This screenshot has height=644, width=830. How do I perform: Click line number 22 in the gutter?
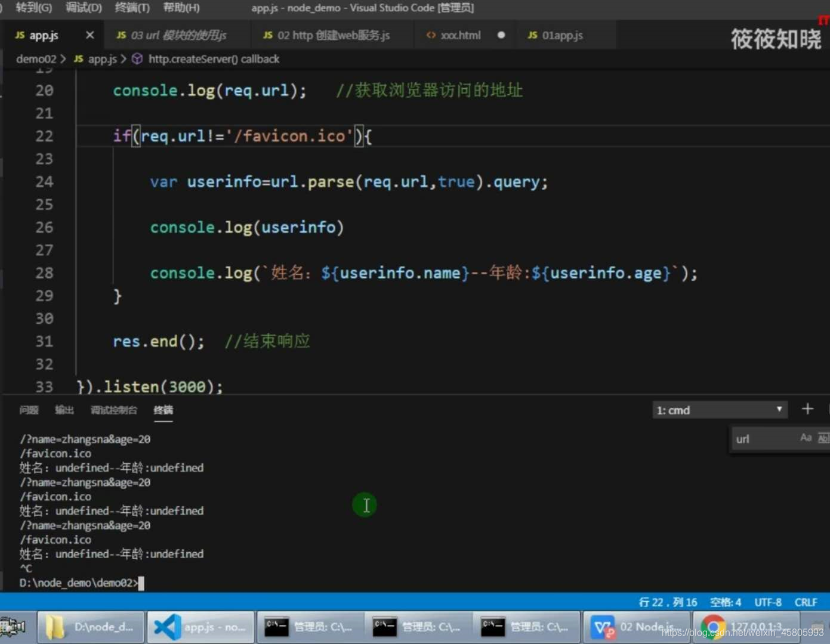click(x=44, y=137)
